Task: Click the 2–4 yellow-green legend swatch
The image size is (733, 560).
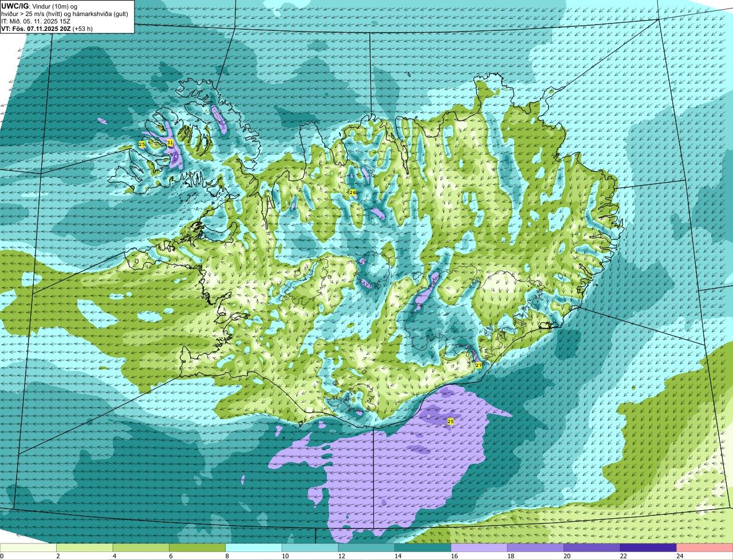Action: (85, 547)
